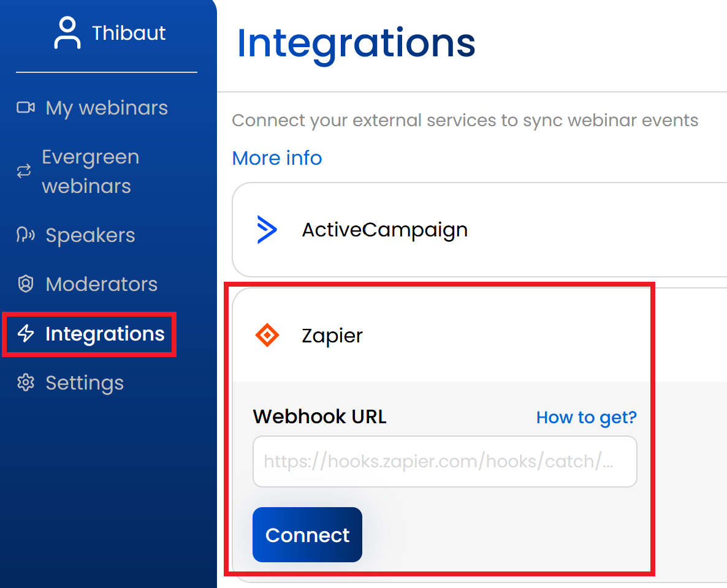Image resolution: width=727 pixels, height=588 pixels.
Task: Open My webinars in sidebar
Action: tap(107, 108)
